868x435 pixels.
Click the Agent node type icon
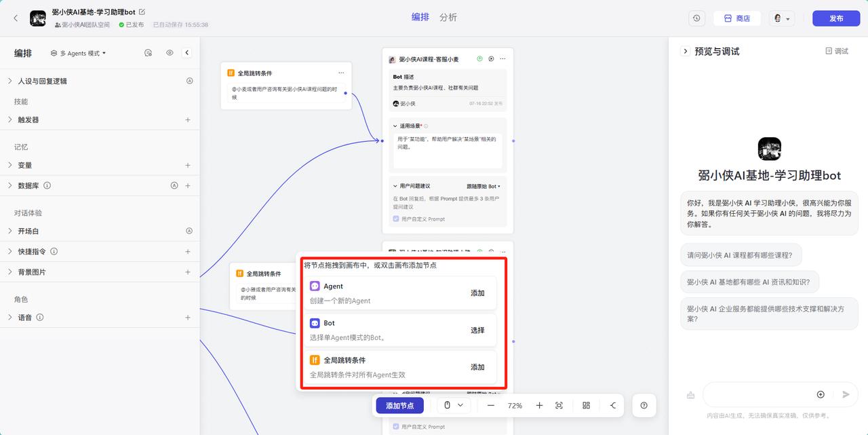click(x=315, y=286)
